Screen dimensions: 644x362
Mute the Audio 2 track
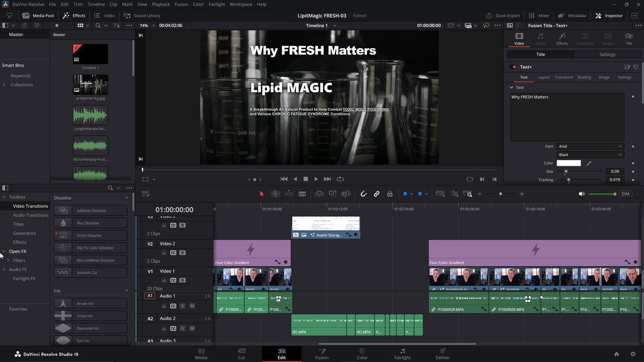click(x=192, y=328)
